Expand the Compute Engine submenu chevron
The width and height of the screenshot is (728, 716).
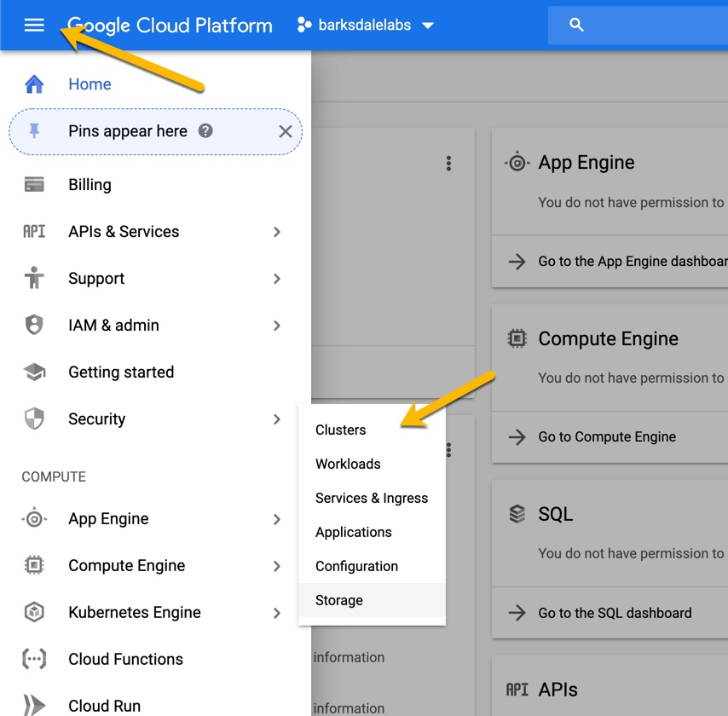(277, 566)
